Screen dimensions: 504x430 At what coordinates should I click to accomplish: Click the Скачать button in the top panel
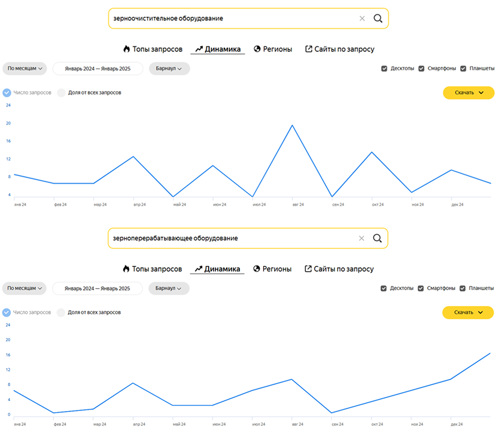(469, 93)
